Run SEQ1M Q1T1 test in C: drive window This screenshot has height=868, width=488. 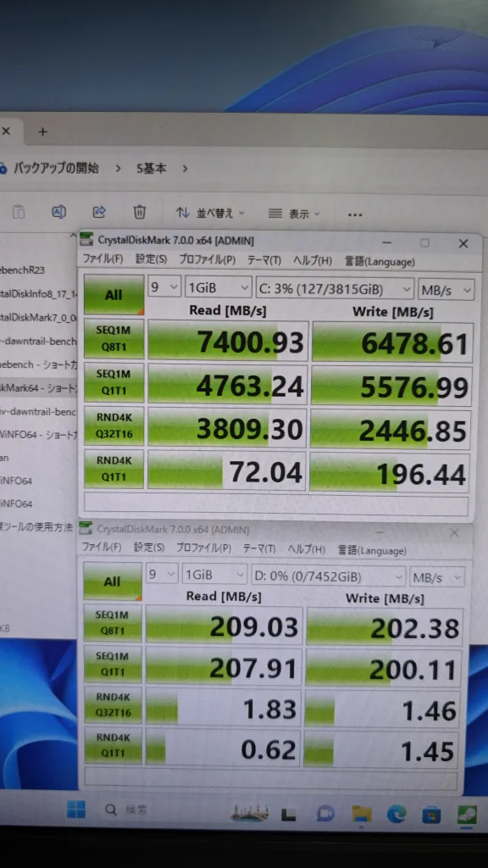113,382
